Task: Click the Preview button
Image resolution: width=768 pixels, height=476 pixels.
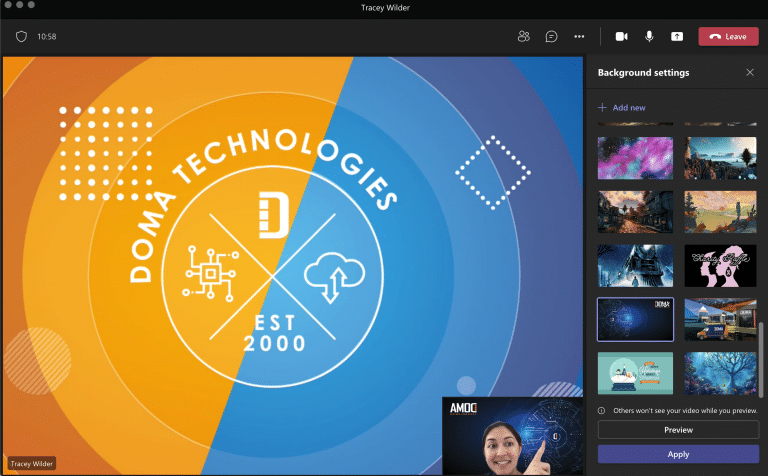Action: point(678,430)
